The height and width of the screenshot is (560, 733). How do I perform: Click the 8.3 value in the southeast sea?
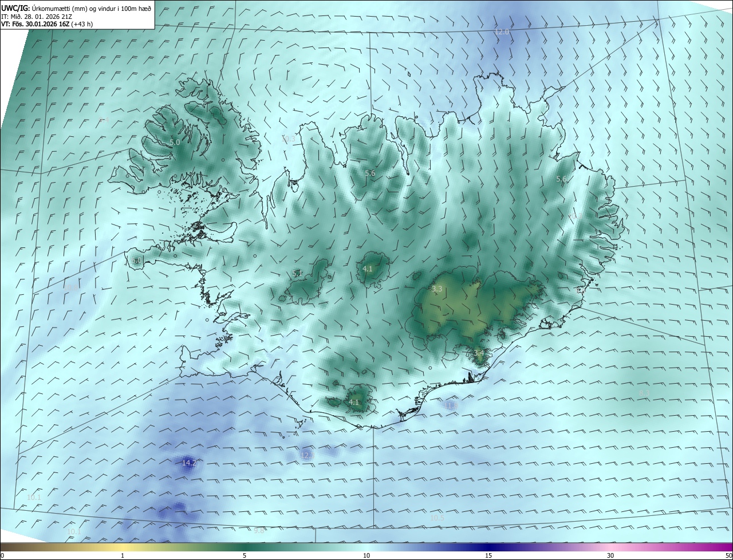point(644,393)
